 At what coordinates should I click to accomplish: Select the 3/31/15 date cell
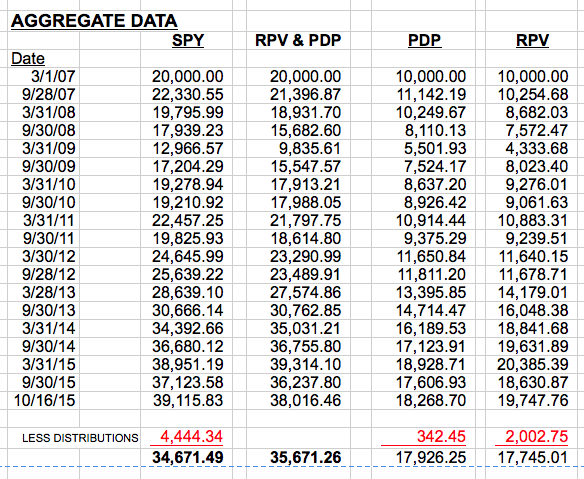click(48, 364)
